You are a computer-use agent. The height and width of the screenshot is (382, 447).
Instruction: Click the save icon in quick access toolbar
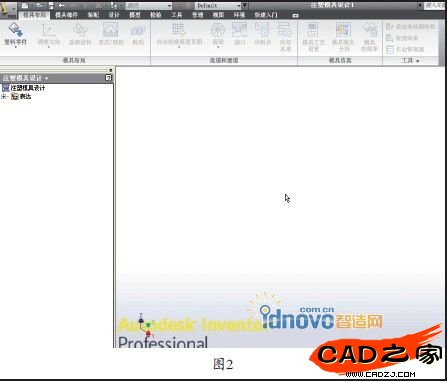(51, 5)
